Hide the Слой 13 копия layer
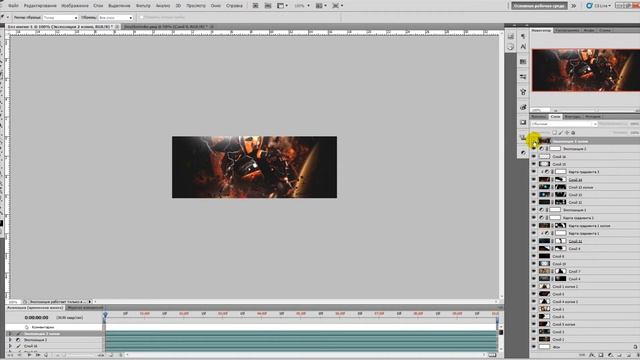The width and height of the screenshot is (640, 360). (533, 187)
